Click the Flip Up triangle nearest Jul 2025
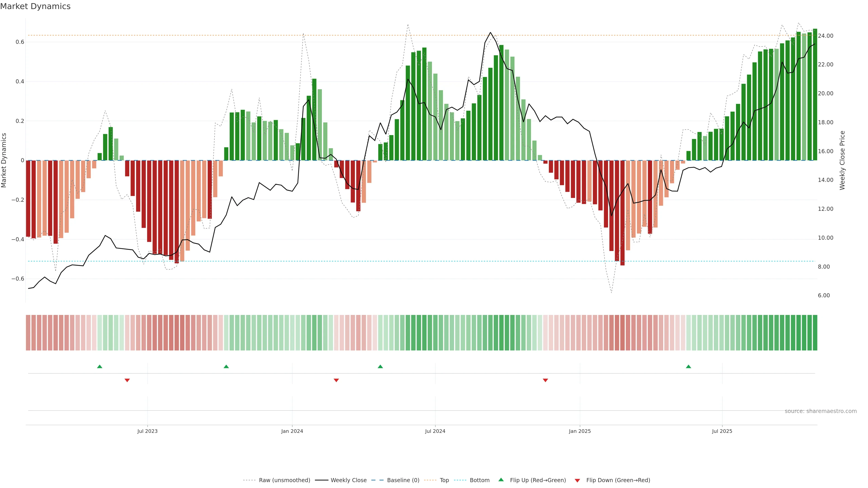Screen dimensions: 868x488 pyautogui.click(x=688, y=366)
